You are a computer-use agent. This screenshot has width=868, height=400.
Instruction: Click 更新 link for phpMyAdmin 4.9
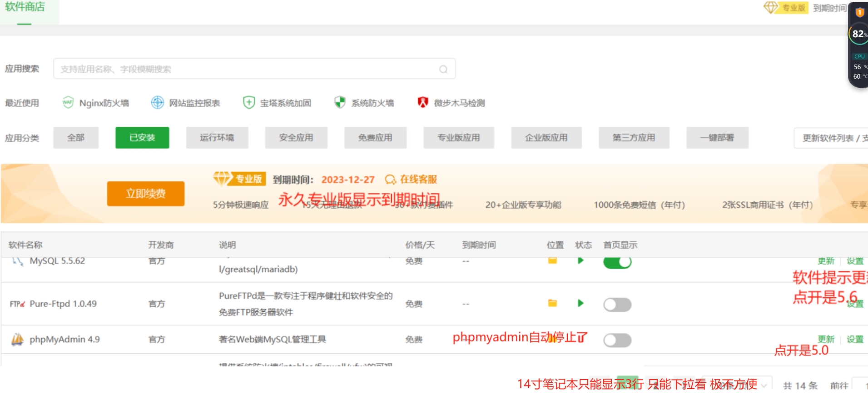point(826,339)
